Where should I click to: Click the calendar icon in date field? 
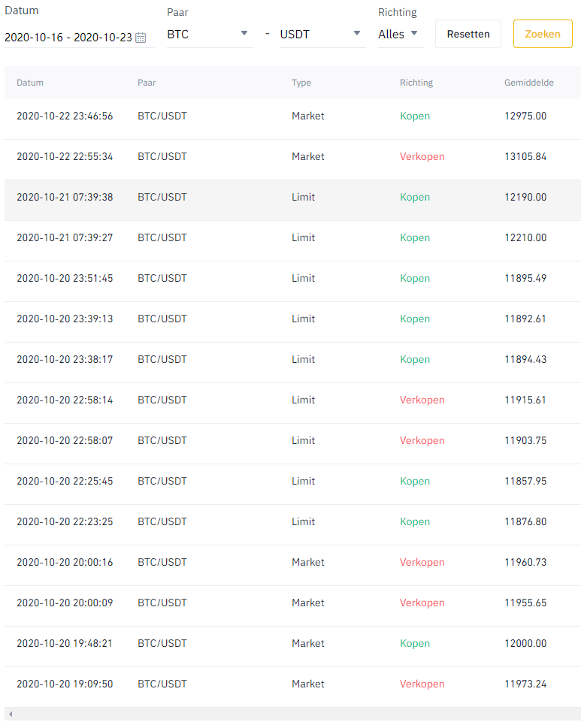[141, 38]
